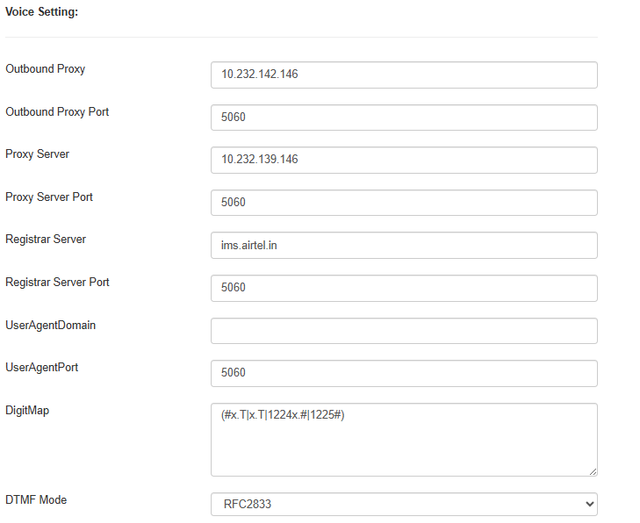Screen dimensions: 640x523
Task: Click the Proxy Server Port field
Action: point(404,203)
